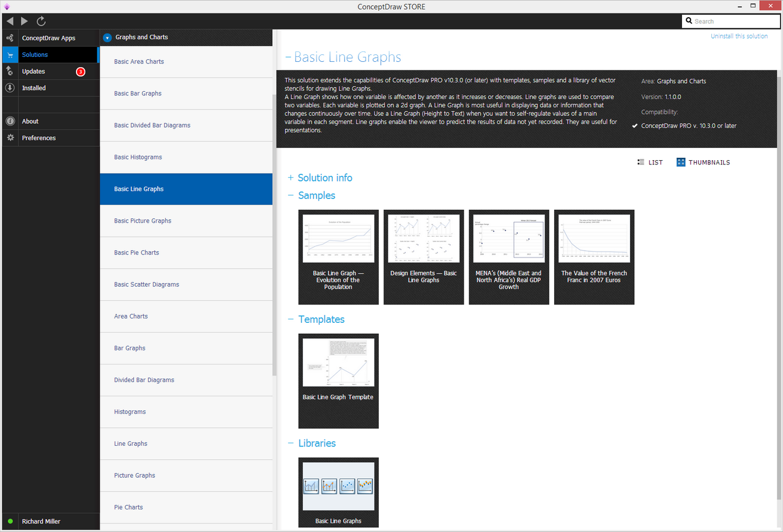Select Basic Histograms in the list
783x532 pixels.
186,157
